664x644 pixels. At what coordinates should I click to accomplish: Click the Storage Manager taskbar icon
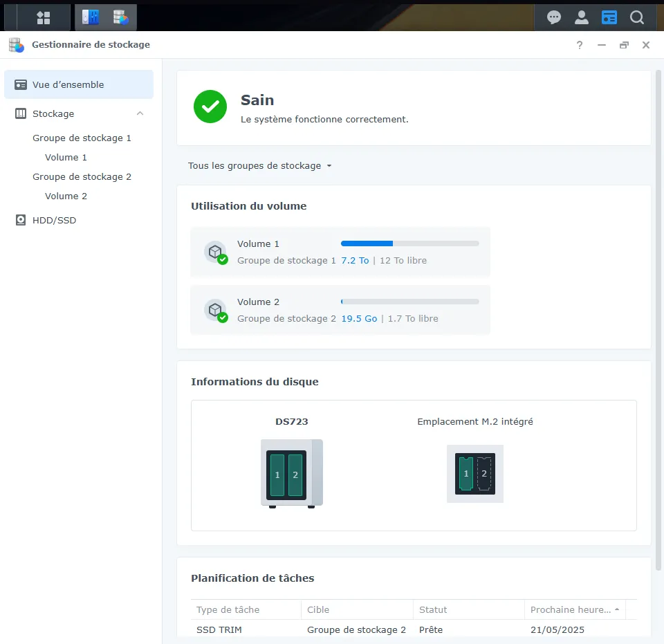pyautogui.click(x=121, y=17)
